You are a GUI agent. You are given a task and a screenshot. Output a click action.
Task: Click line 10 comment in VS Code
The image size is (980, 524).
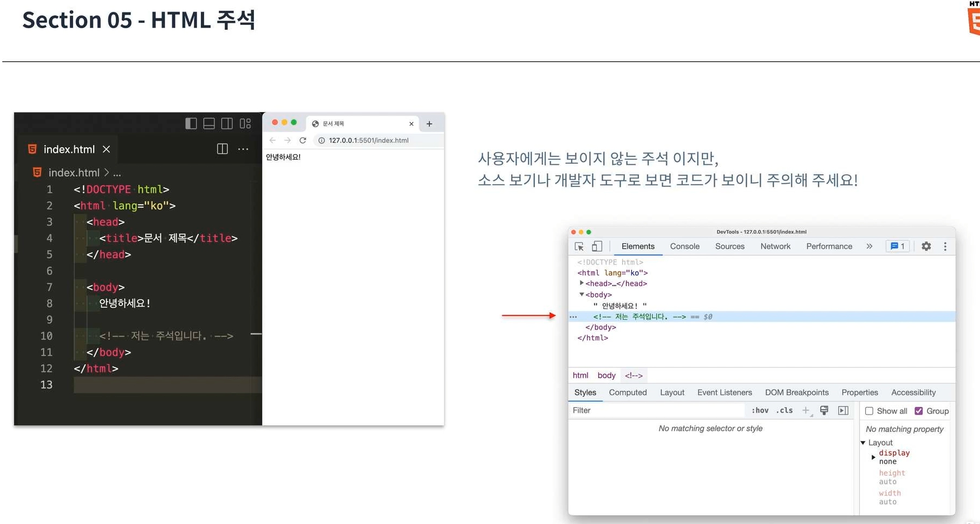[166, 336]
